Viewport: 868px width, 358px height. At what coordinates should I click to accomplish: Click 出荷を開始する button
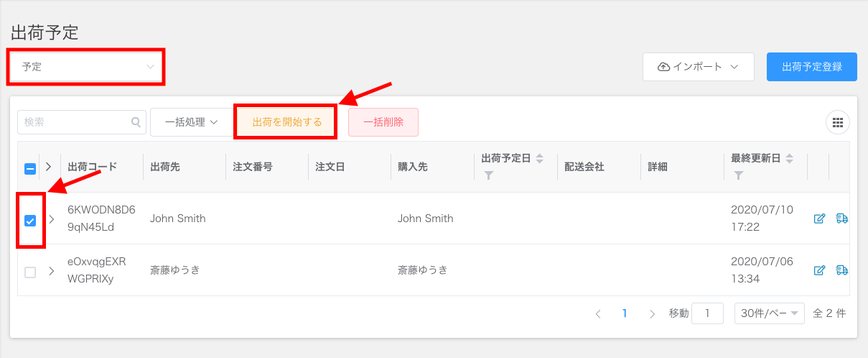click(286, 122)
